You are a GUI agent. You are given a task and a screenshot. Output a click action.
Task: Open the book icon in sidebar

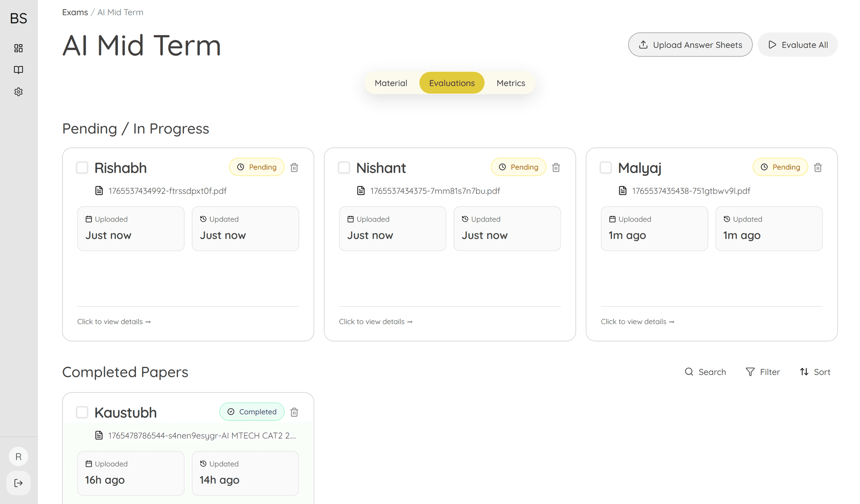pos(18,70)
